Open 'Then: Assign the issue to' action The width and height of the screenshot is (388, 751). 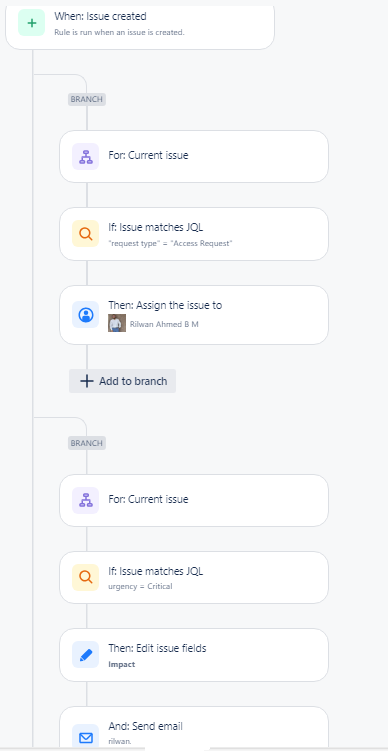coord(194,315)
